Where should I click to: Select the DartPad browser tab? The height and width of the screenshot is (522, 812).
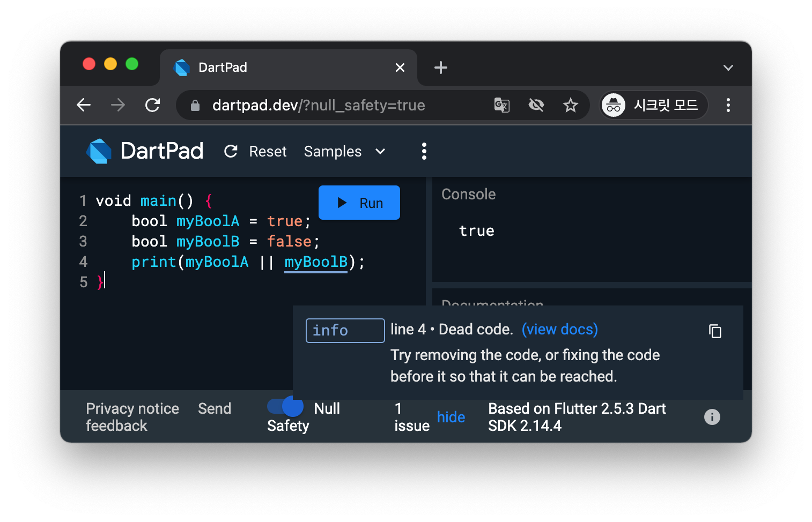(x=289, y=68)
